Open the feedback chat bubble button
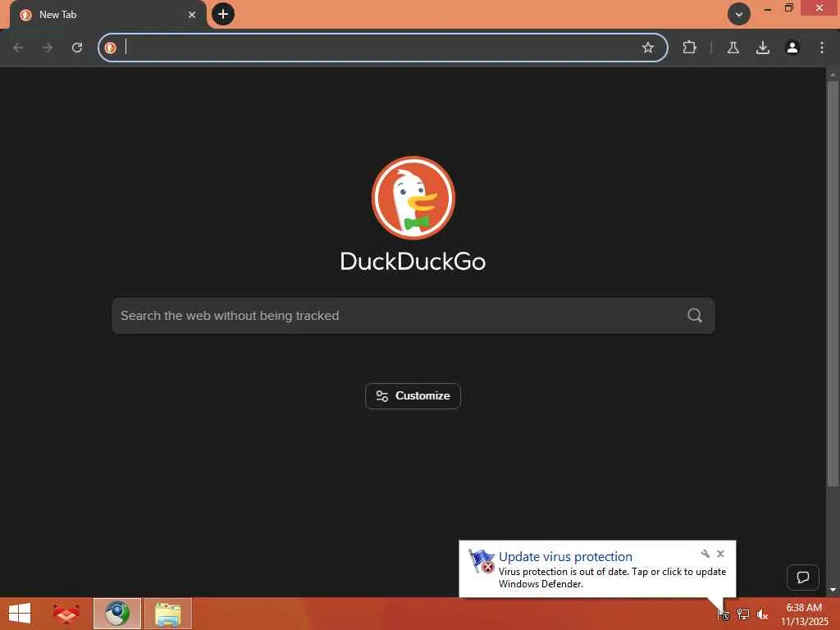The height and width of the screenshot is (630, 840). 802,577
